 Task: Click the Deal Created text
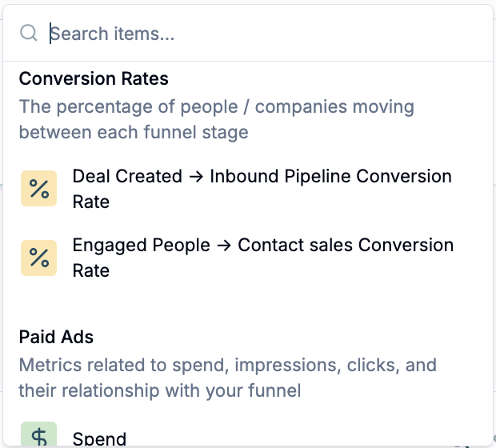tap(127, 176)
